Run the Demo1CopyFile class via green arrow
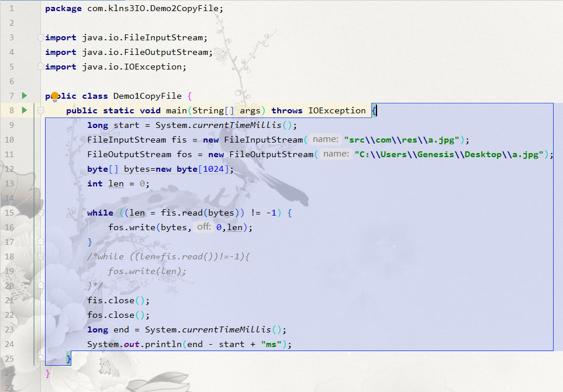Viewport: 563px width, 392px height. point(23,95)
